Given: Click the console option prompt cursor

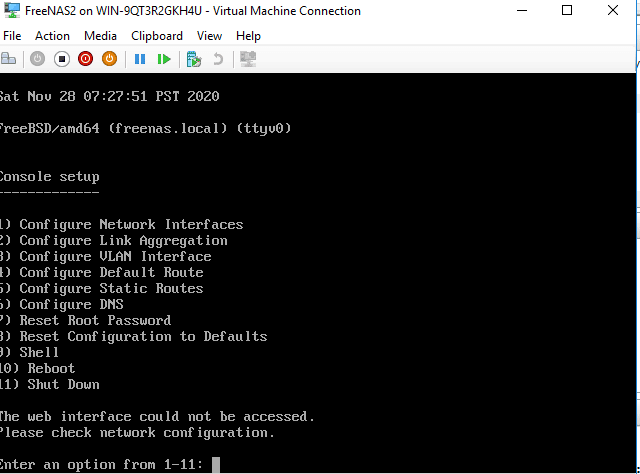Looking at the screenshot, I should tap(216, 465).
